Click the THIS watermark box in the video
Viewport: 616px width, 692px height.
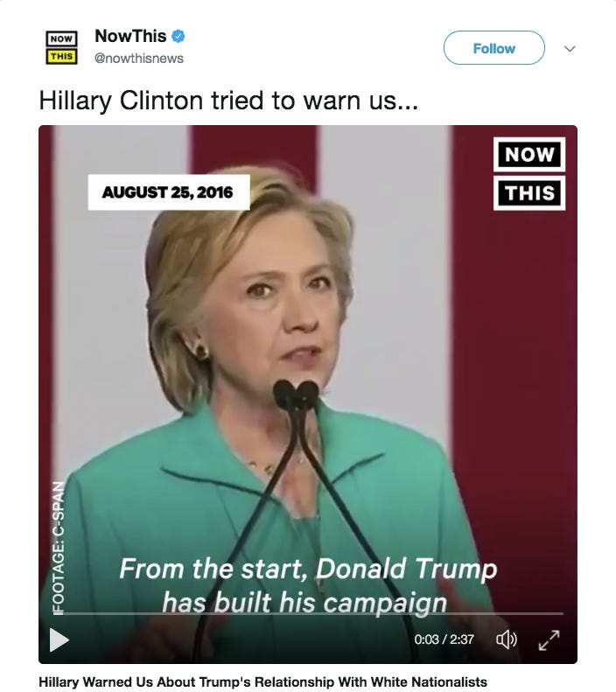coord(529,193)
